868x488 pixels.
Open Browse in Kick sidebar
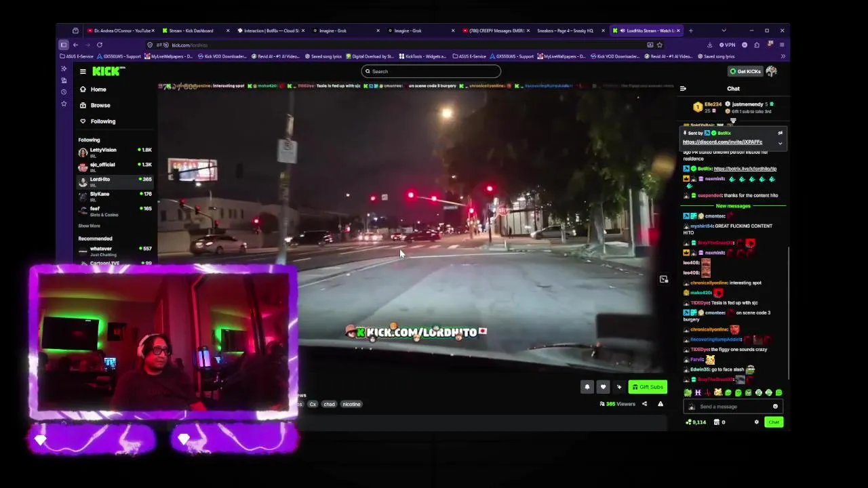point(100,105)
